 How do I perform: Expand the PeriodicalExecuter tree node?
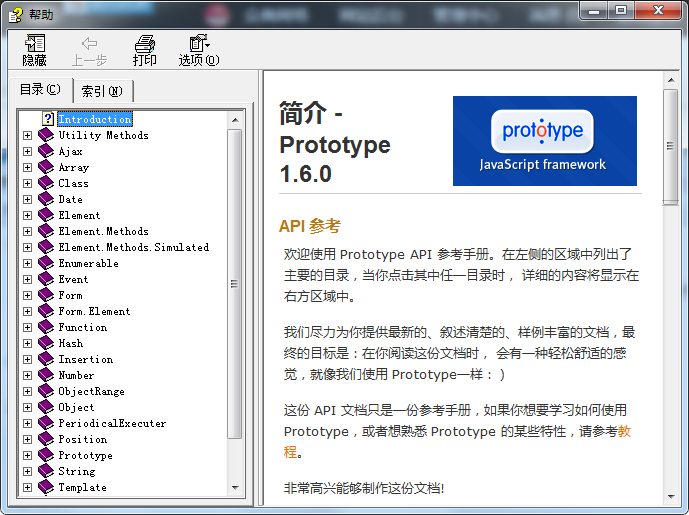[28, 423]
